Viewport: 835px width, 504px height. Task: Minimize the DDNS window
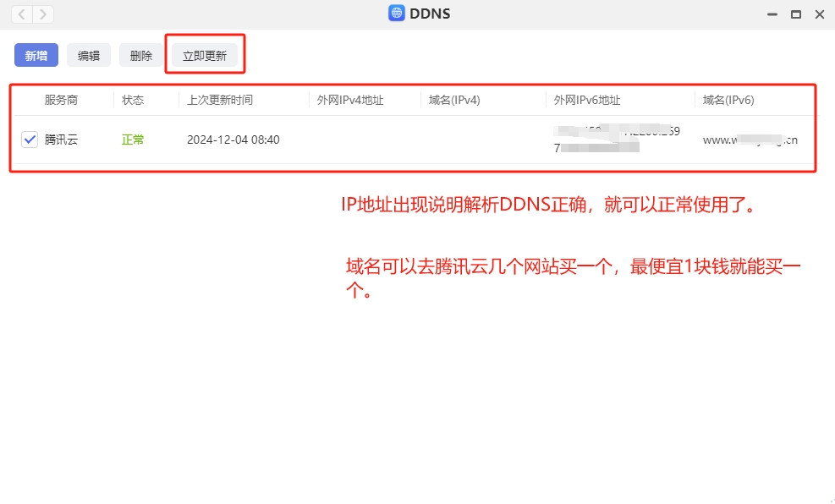point(772,14)
